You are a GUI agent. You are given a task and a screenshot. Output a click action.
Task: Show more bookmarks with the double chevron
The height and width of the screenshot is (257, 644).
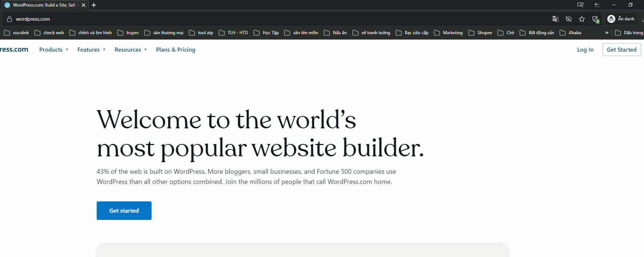point(607,33)
